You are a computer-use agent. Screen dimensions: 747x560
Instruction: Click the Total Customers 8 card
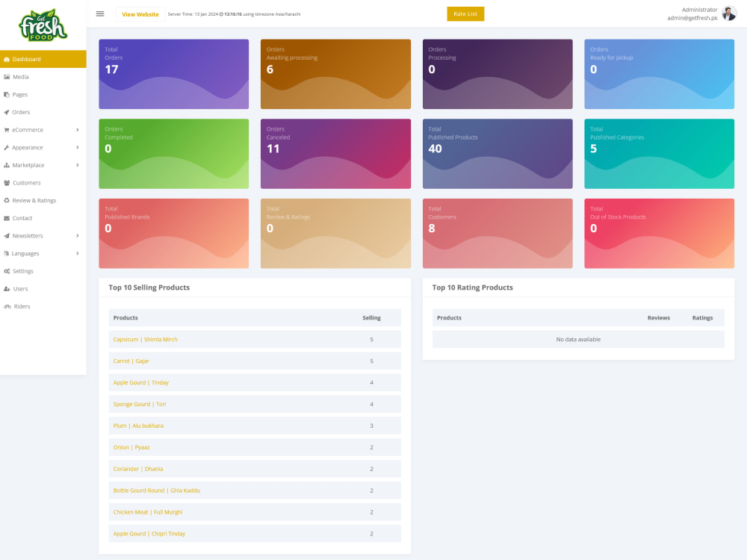pyautogui.click(x=498, y=233)
